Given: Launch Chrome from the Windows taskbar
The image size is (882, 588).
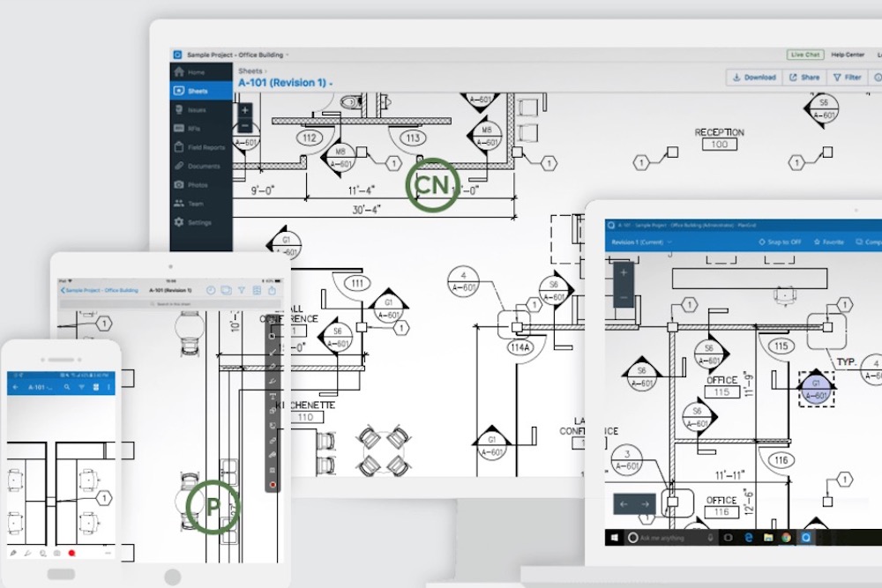Looking at the screenshot, I should pyautogui.click(x=786, y=537).
